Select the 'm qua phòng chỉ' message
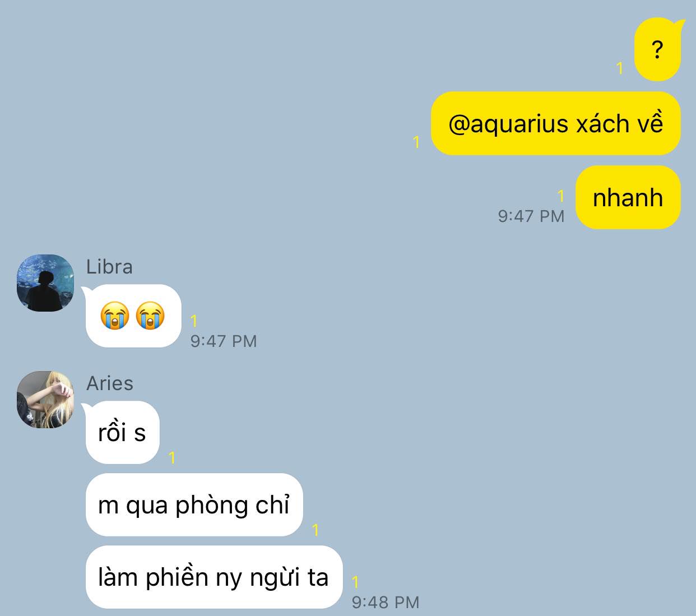 tap(194, 505)
